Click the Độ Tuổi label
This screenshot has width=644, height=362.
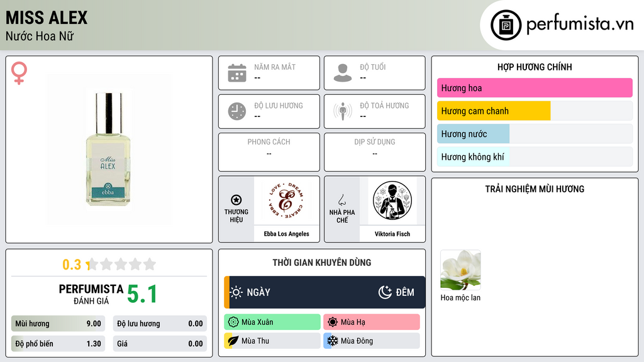click(373, 67)
